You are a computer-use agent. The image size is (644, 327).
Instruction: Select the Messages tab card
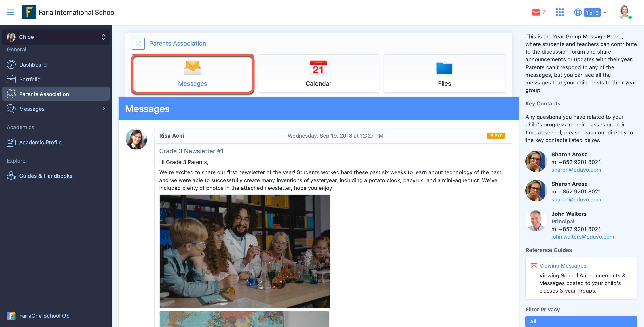coord(193,74)
